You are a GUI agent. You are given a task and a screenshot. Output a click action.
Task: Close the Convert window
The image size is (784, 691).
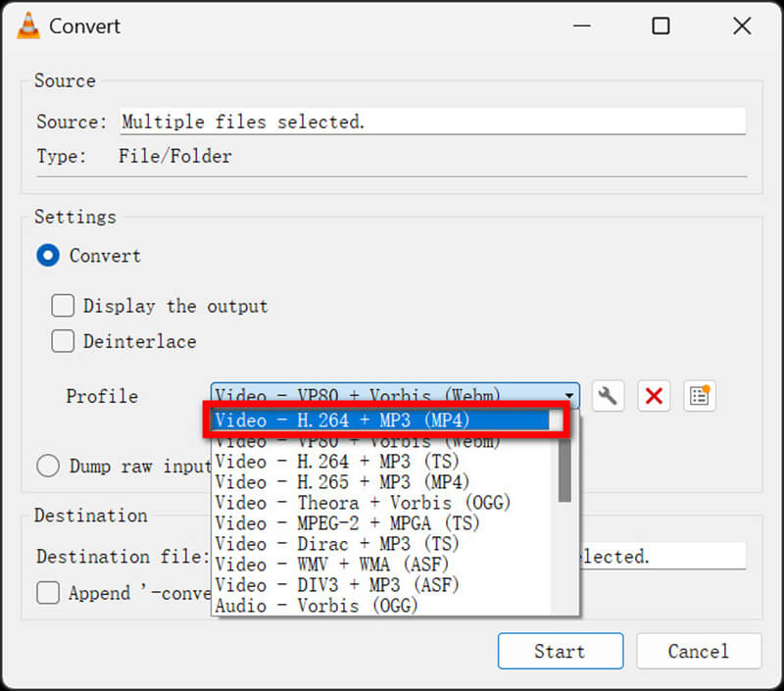(x=742, y=26)
